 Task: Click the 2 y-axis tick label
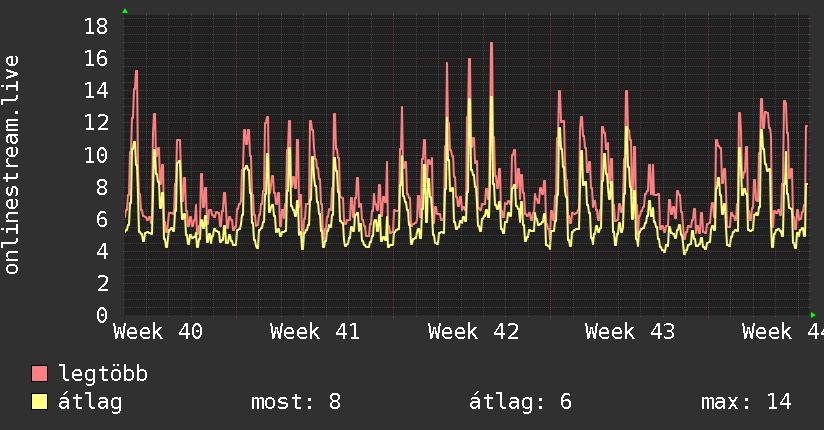click(102, 284)
